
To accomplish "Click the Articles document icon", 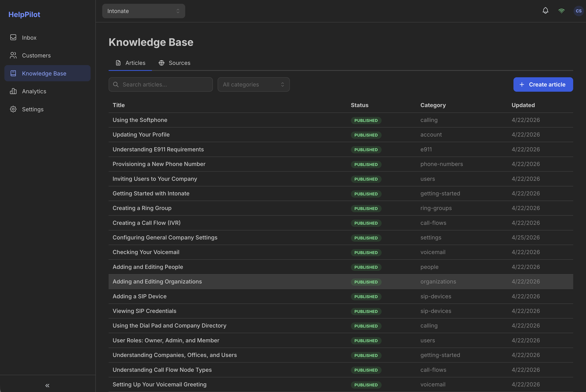I will click(x=118, y=63).
